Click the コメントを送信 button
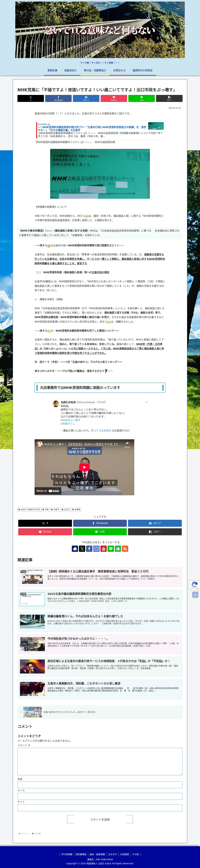200x868 pixels. (100, 819)
